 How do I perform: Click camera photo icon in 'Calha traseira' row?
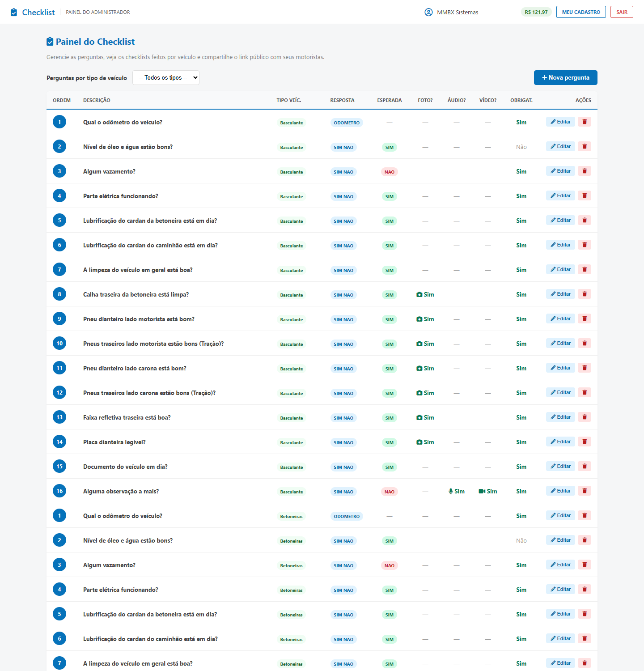tap(419, 294)
